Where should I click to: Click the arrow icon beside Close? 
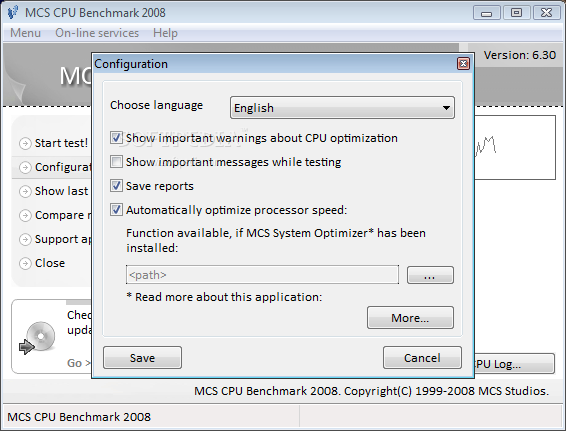pyautogui.click(x=25, y=264)
